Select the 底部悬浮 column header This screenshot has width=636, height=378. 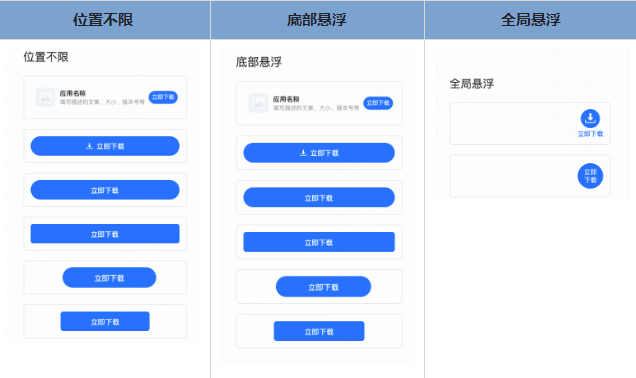(x=317, y=19)
